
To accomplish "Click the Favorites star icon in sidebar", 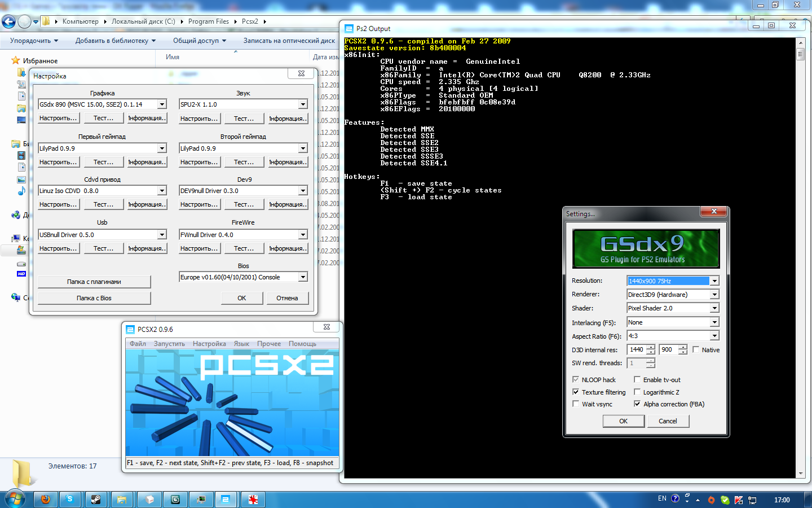I will pyautogui.click(x=16, y=60).
